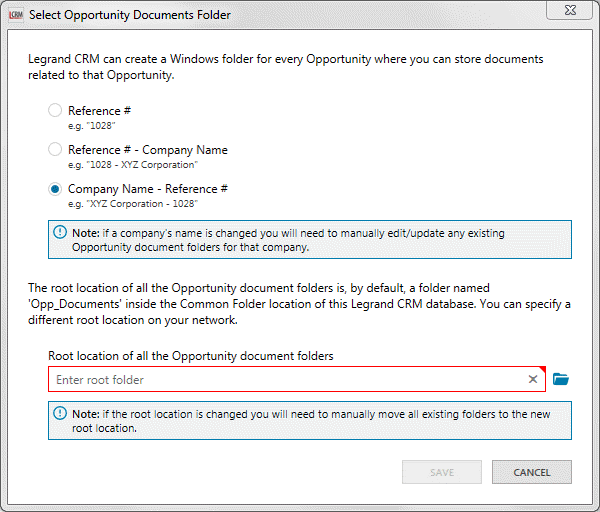Select the "Reference #" radio button
The height and width of the screenshot is (512, 600).
point(55,110)
